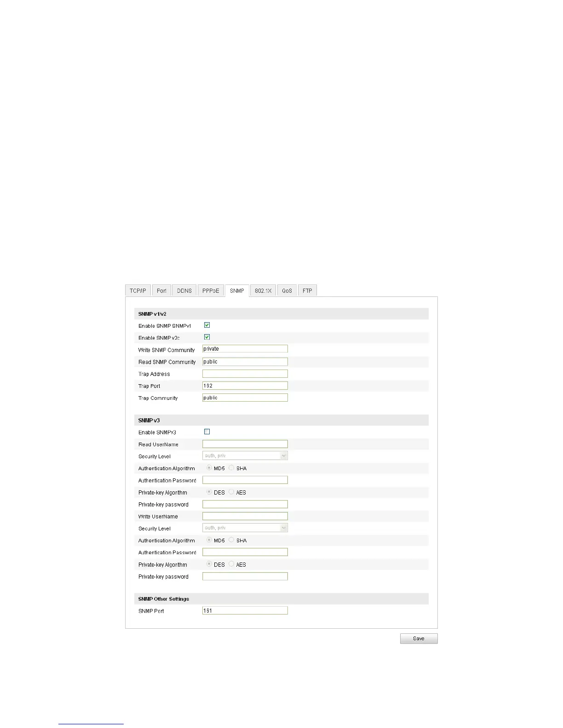Switch to the FTP tab
563x728 pixels.
coord(307,291)
